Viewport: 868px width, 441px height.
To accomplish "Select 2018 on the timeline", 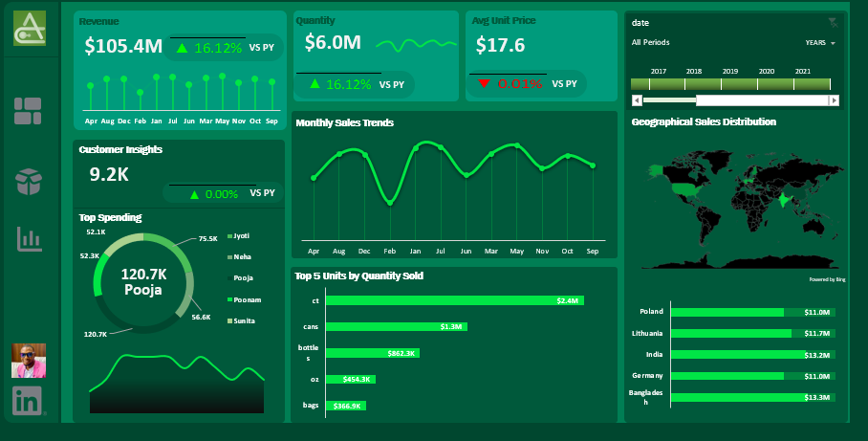I will 703,84.
